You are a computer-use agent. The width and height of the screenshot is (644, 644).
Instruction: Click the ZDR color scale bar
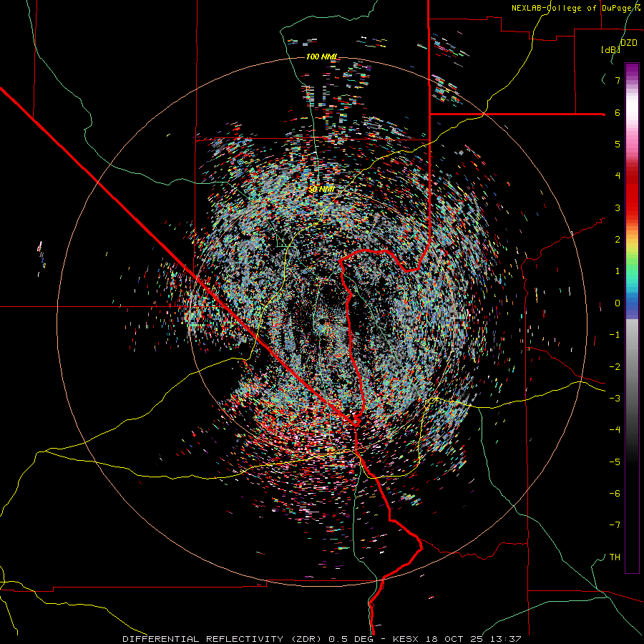(x=632, y=318)
